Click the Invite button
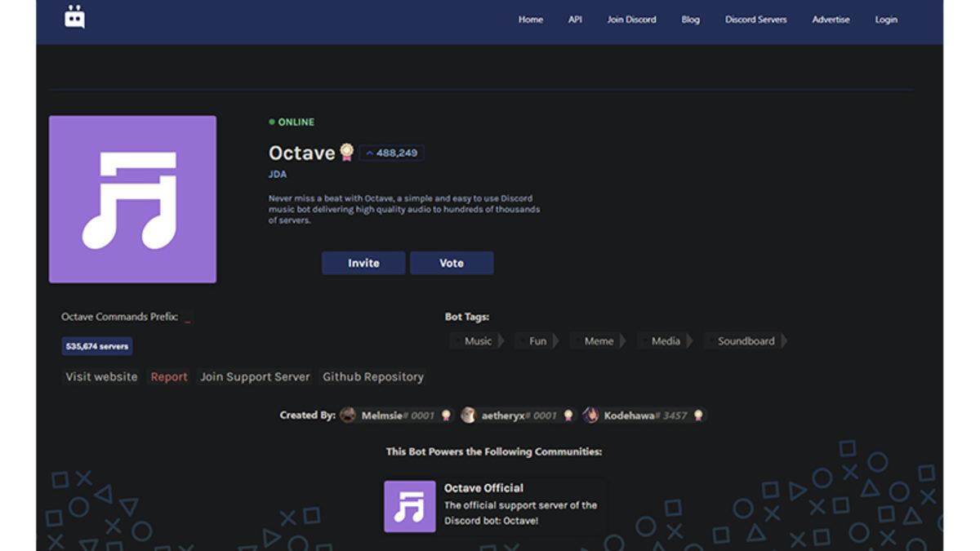Screen dimensions: 980x551 click(x=363, y=263)
